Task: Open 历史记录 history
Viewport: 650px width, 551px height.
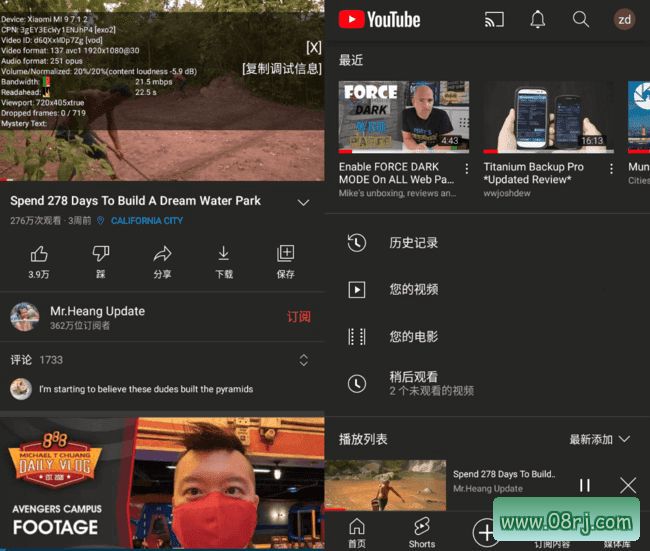Action: tap(487, 243)
